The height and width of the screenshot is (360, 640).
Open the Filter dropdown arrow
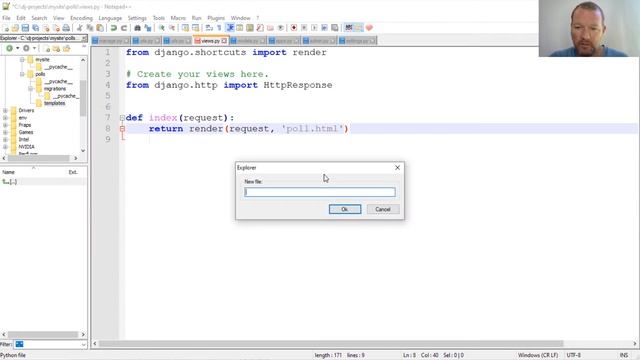coord(83,344)
